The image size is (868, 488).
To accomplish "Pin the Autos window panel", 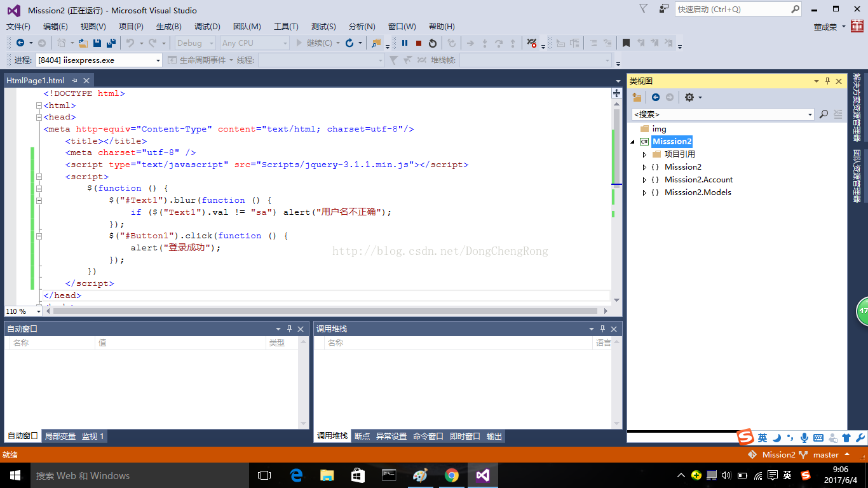I will pos(289,329).
